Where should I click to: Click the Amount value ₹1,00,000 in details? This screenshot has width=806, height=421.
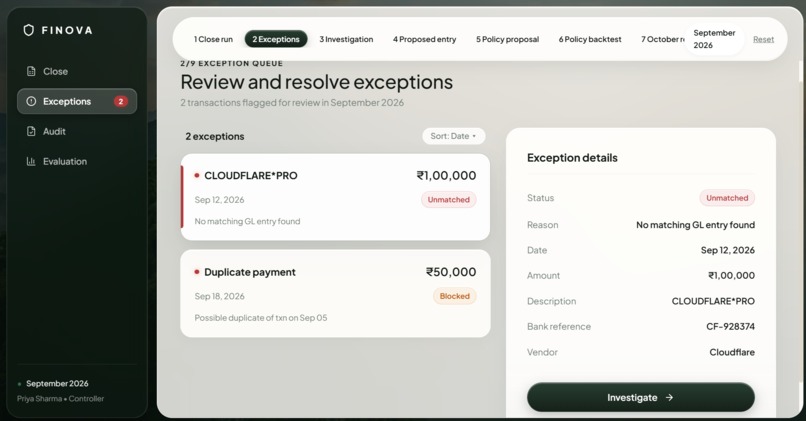click(731, 276)
